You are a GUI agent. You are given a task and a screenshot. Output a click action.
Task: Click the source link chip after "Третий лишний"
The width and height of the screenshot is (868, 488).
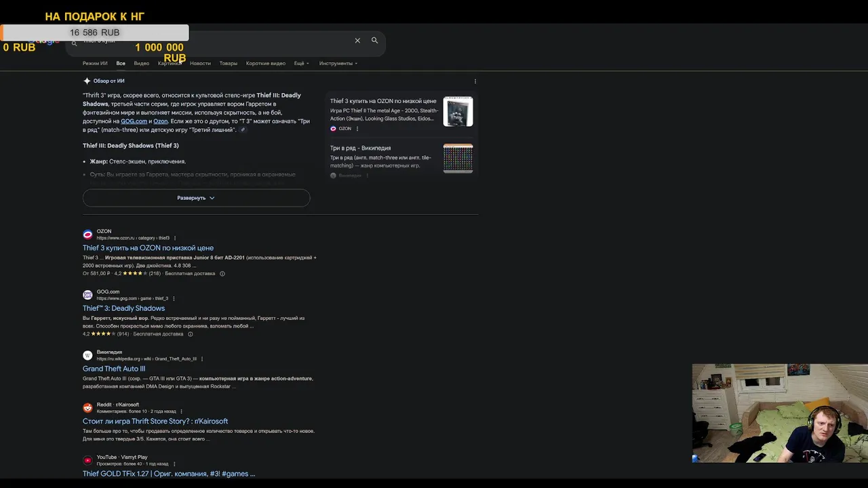(243, 130)
